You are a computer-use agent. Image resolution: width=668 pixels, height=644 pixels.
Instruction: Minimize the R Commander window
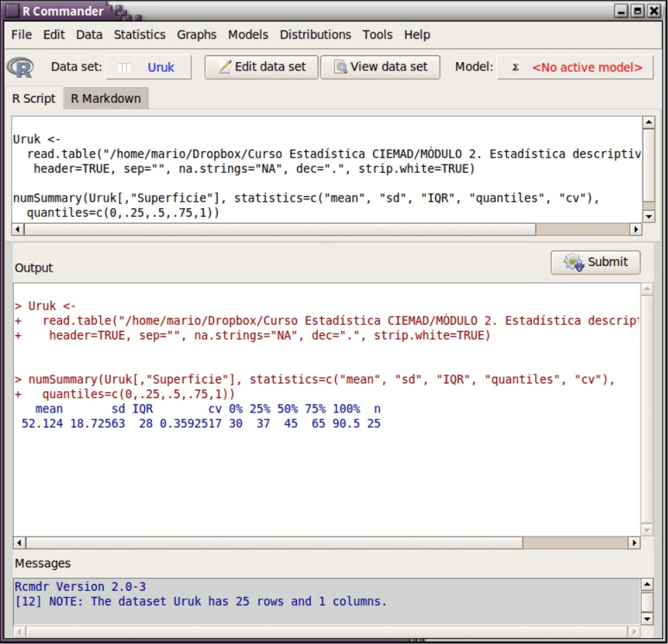click(x=621, y=10)
